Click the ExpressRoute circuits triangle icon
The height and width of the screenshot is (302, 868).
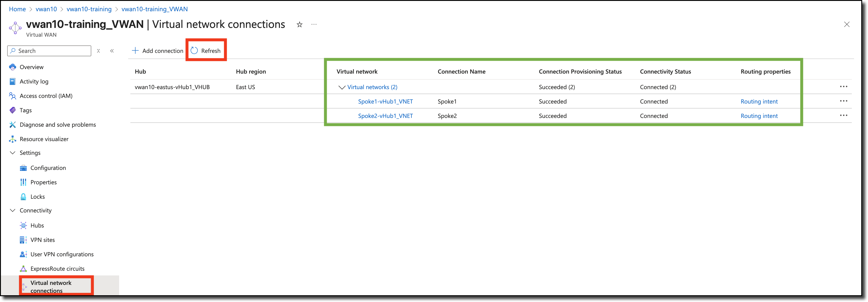(x=23, y=269)
